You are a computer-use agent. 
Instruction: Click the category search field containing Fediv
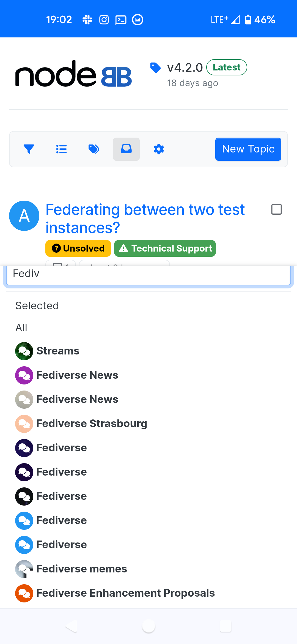click(x=148, y=274)
